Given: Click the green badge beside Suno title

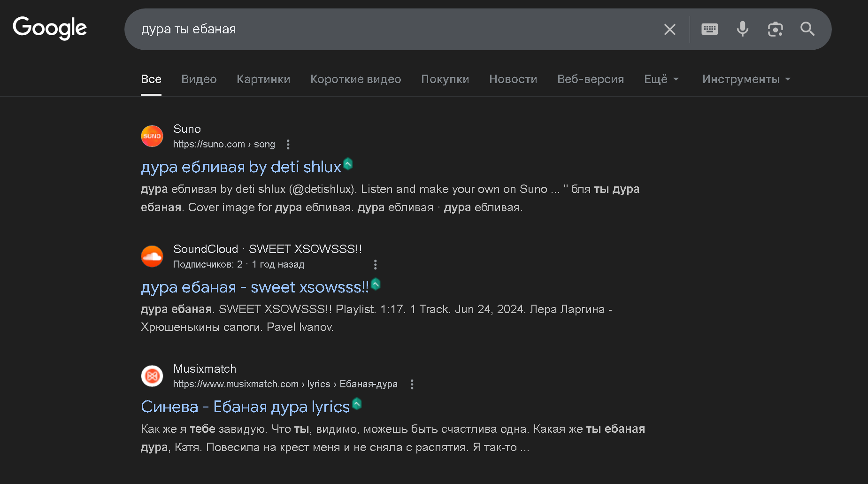Looking at the screenshot, I should click(348, 164).
